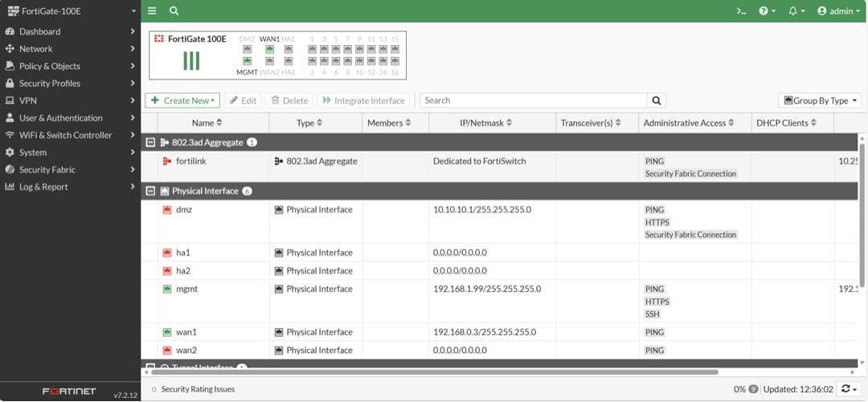Open WiFi & Switch Controller menu
The width and height of the screenshot is (868, 402).
[70, 134]
